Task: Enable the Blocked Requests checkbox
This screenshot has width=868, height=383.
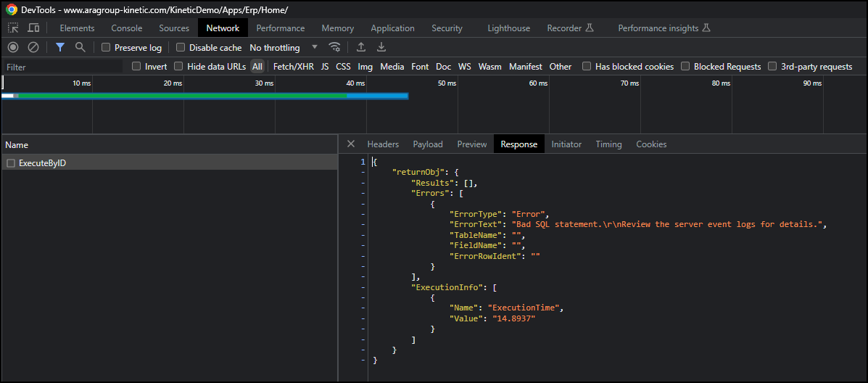Action: click(x=685, y=67)
